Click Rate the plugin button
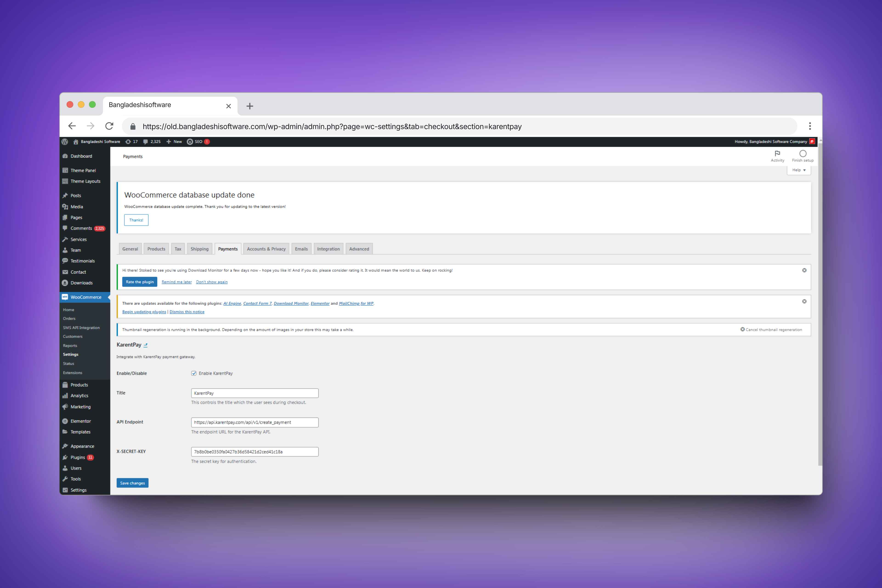882x588 pixels. point(140,282)
